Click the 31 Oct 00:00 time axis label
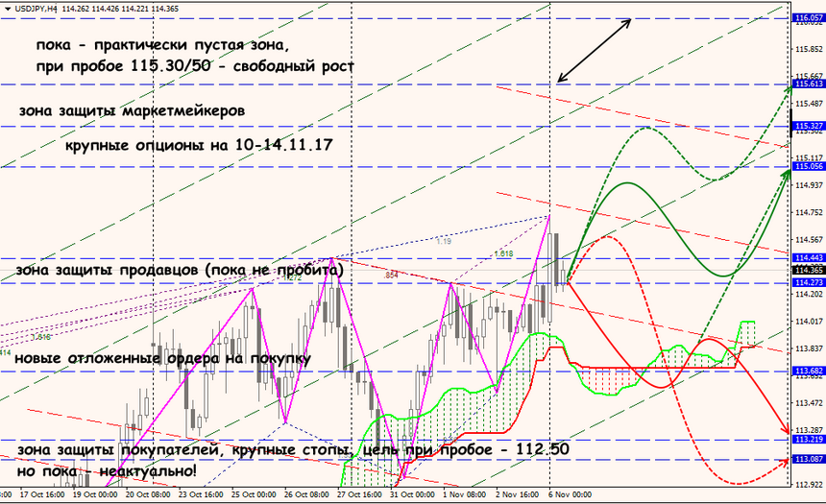 [x=412, y=495]
